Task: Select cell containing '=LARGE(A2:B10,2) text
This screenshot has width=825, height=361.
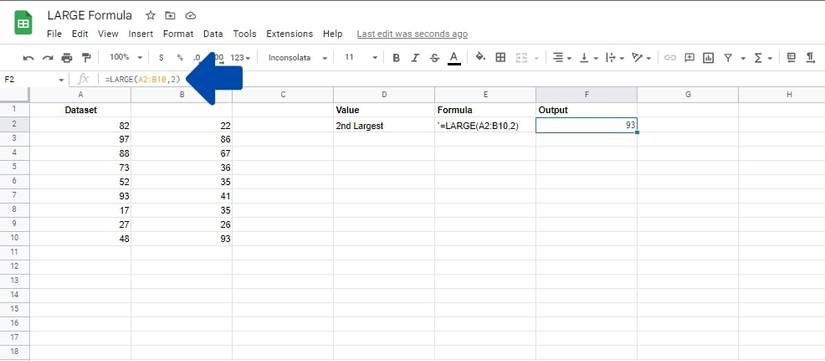Action: (x=485, y=126)
